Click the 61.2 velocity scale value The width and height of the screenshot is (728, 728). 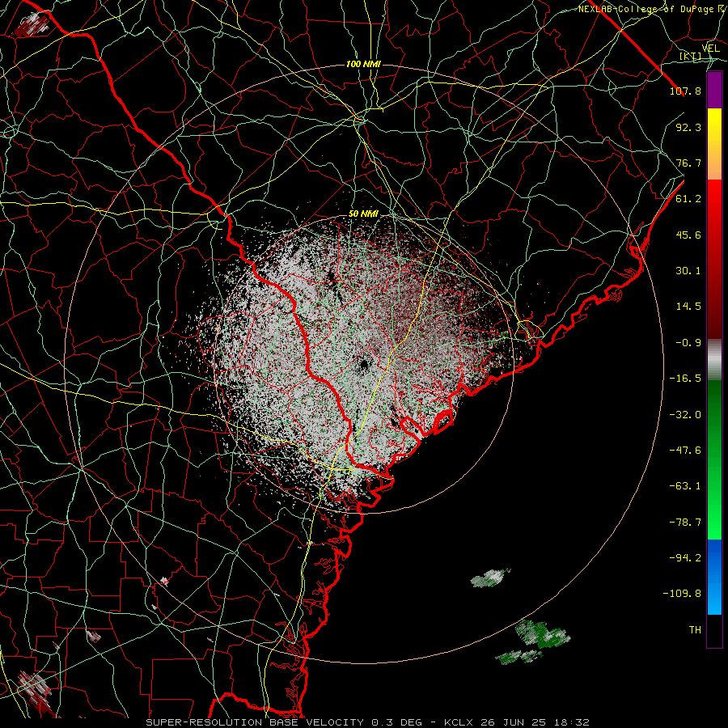point(688,199)
